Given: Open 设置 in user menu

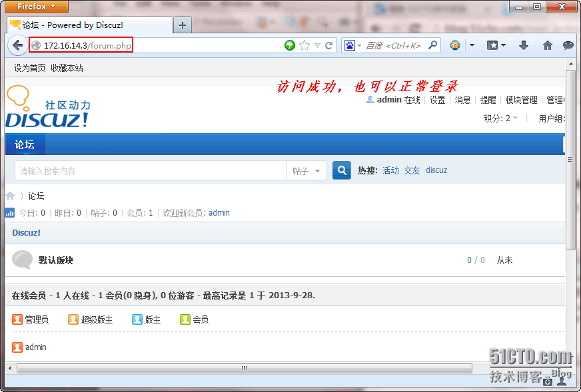Looking at the screenshot, I should [437, 100].
